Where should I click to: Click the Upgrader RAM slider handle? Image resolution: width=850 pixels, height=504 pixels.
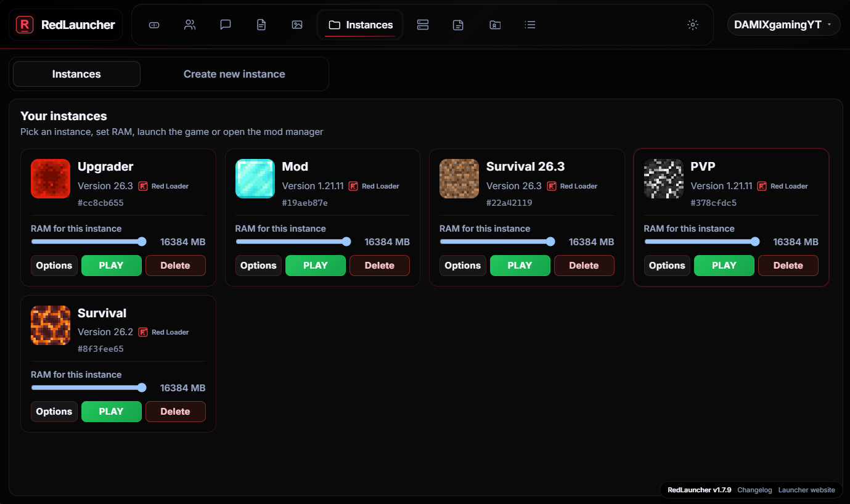coord(142,242)
